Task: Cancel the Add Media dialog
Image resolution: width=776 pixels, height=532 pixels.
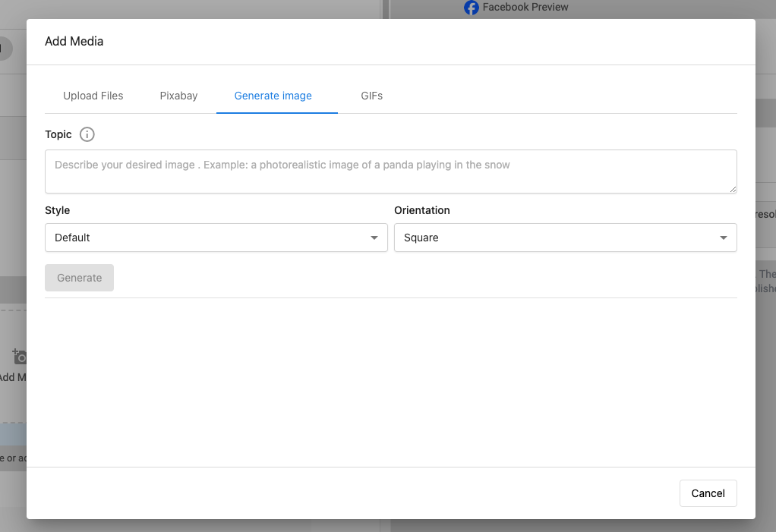Action: [x=708, y=493]
